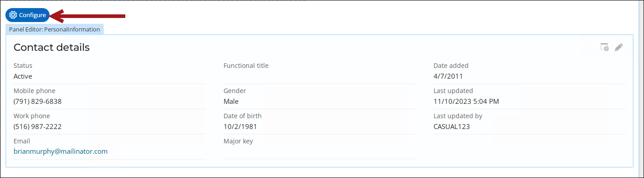
Task: Click the pencil edit icon
Action: (619, 47)
